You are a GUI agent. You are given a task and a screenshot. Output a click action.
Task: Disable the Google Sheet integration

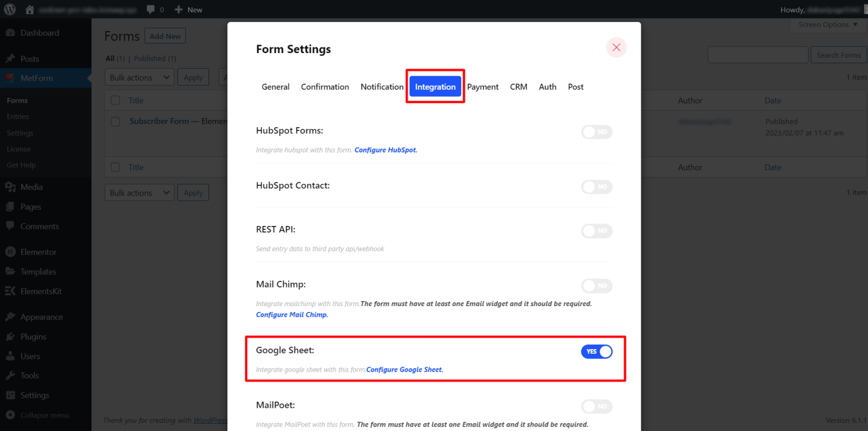[x=597, y=351]
